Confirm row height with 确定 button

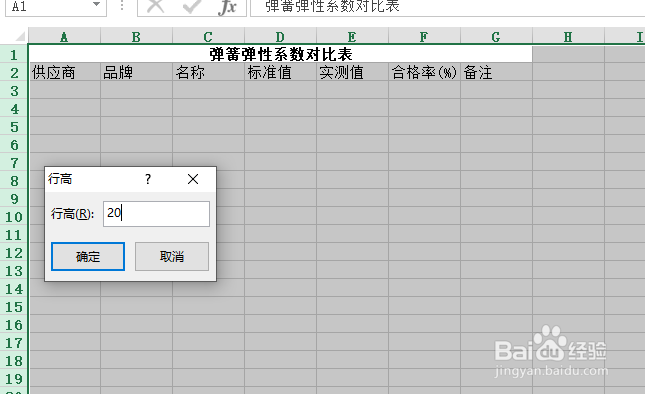tap(88, 256)
